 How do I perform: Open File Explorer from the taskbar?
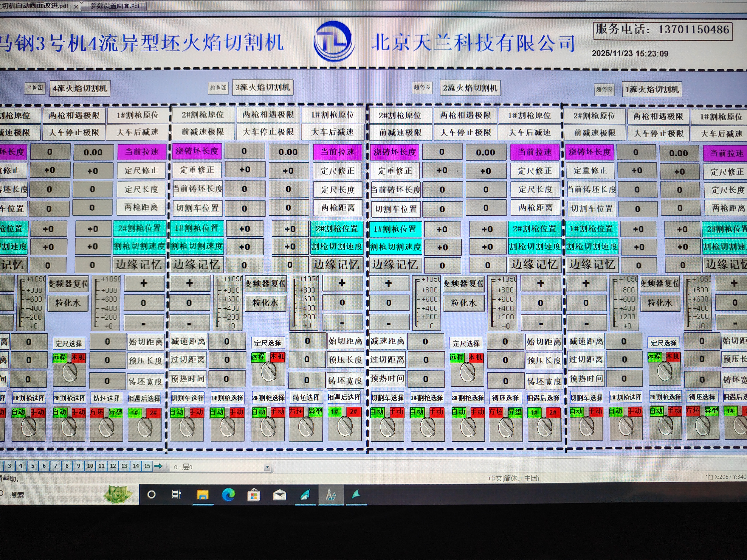pos(203,495)
